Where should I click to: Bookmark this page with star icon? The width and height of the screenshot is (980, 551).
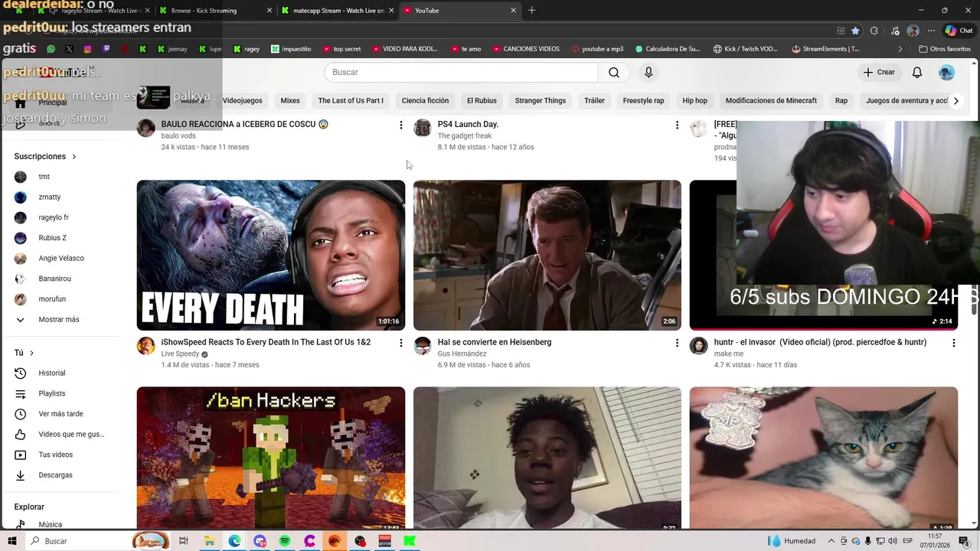pyautogui.click(x=855, y=31)
